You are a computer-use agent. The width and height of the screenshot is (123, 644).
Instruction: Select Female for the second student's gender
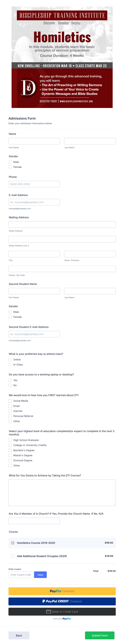(x=10, y=317)
